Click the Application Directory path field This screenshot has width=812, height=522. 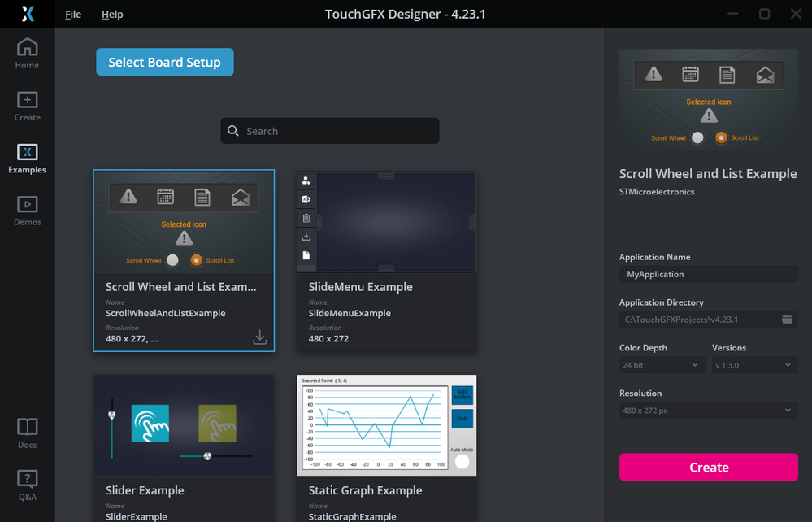(709, 320)
